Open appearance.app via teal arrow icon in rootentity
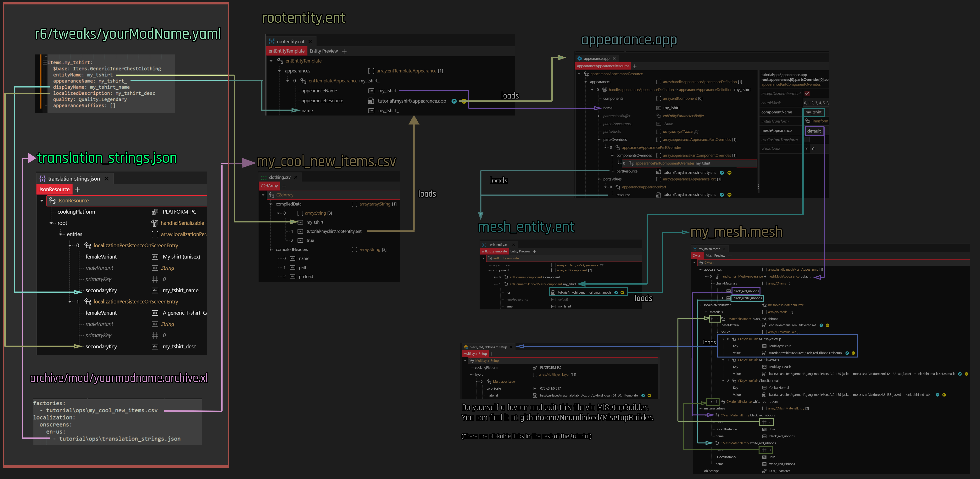This screenshot has width=980, height=479. click(x=454, y=101)
